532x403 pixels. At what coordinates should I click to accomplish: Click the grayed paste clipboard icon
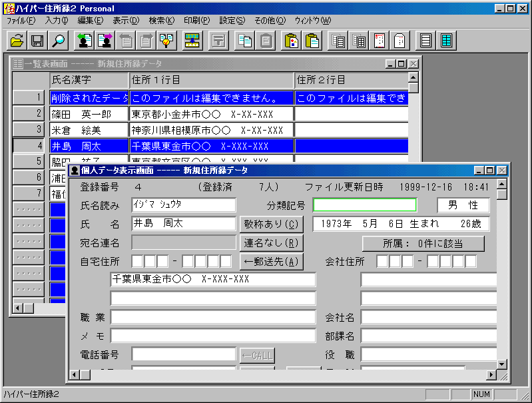(x=265, y=41)
